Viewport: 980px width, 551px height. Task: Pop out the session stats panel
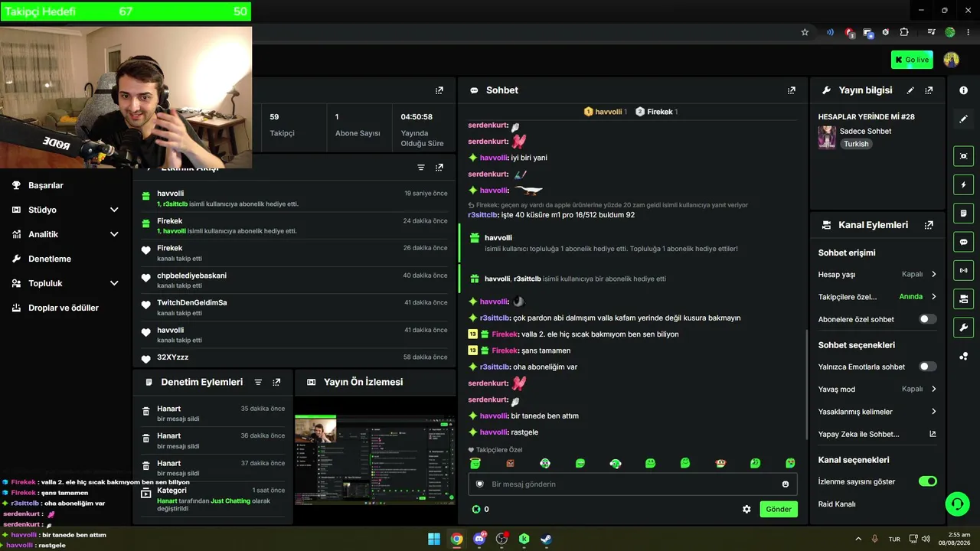tap(439, 90)
